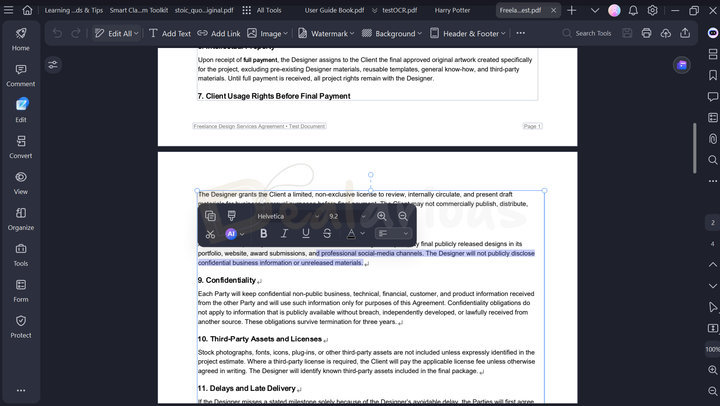This screenshot has height=406, width=720.
Task: Select the Edit mode in sidebar
Action: (21, 111)
